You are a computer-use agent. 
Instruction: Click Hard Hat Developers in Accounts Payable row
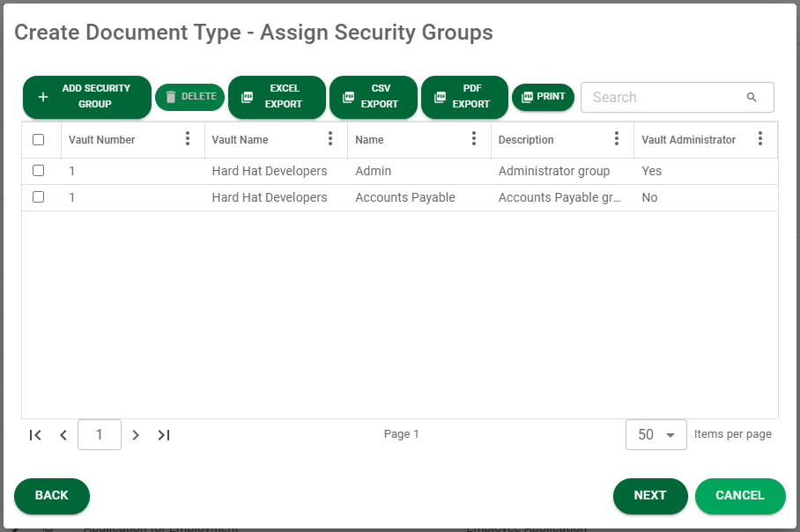click(x=270, y=197)
